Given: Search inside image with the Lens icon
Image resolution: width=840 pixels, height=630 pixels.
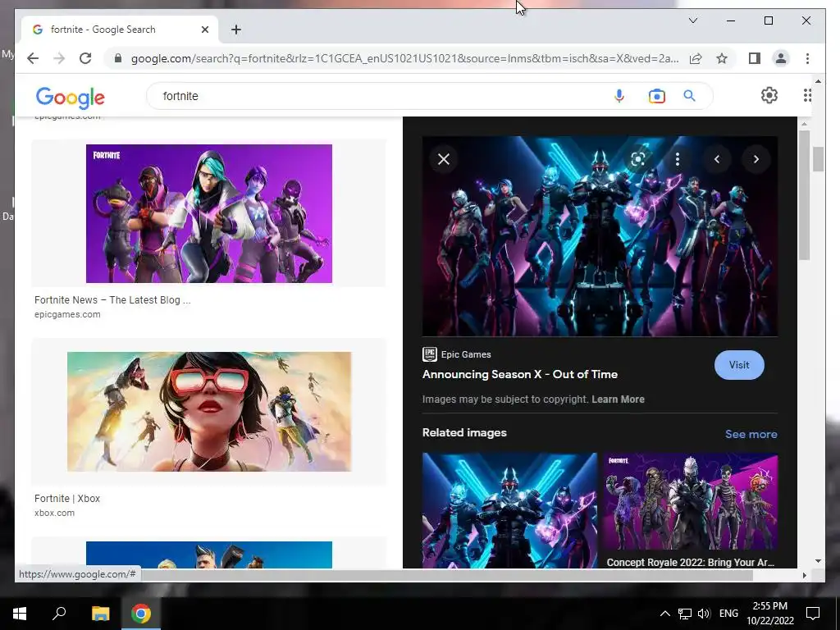Looking at the screenshot, I should [637, 159].
